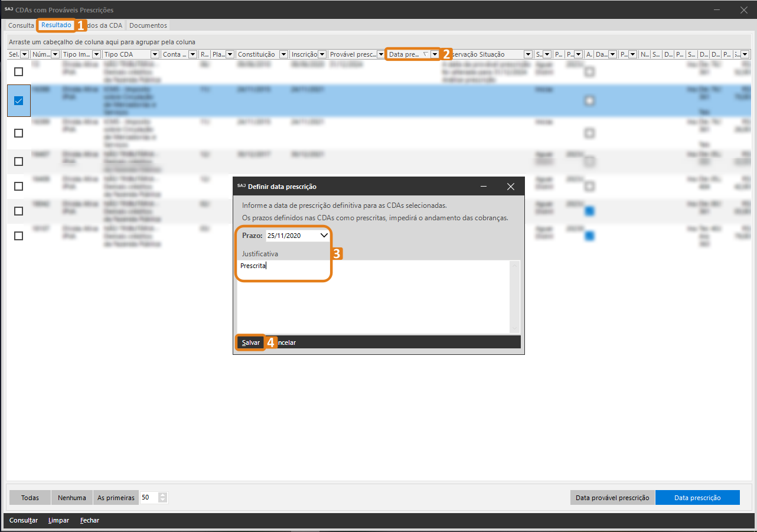Click inside the Justificativa text area
Screen dimensions: 757x532
[x=378, y=301]
